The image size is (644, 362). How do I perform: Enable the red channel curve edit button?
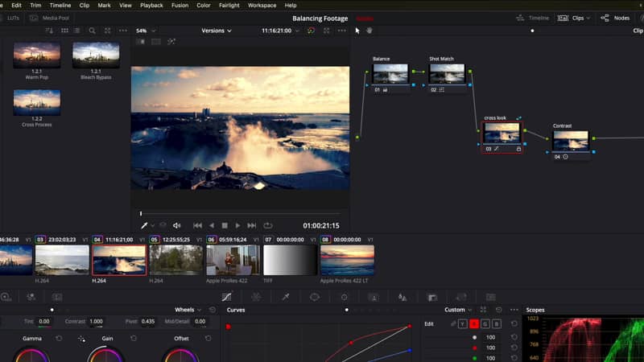click(x=474, y=324)
